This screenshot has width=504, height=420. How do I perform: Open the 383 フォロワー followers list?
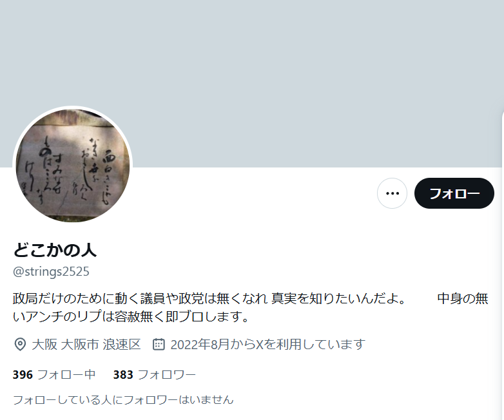[x=154, y=375]
